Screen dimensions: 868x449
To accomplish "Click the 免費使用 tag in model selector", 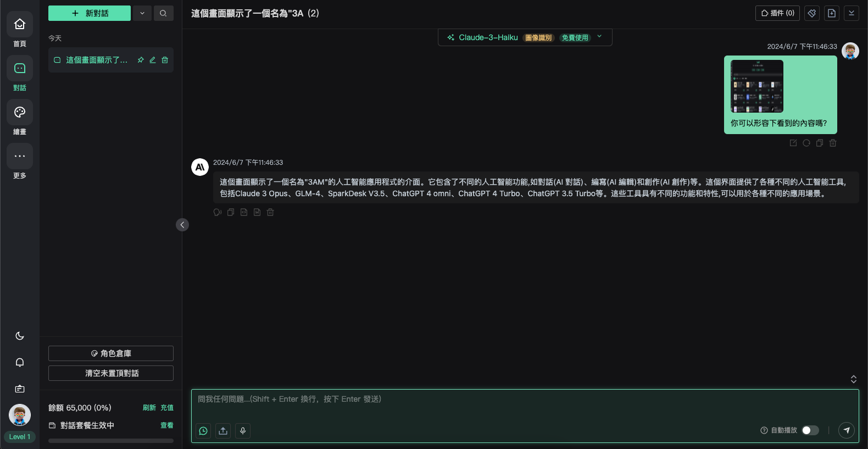I will 575,37.
